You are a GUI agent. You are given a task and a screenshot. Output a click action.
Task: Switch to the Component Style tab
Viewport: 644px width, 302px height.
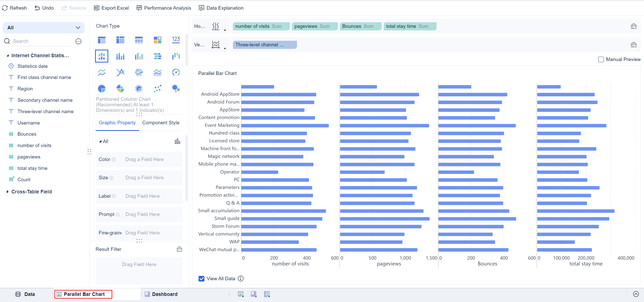[161, 123]
